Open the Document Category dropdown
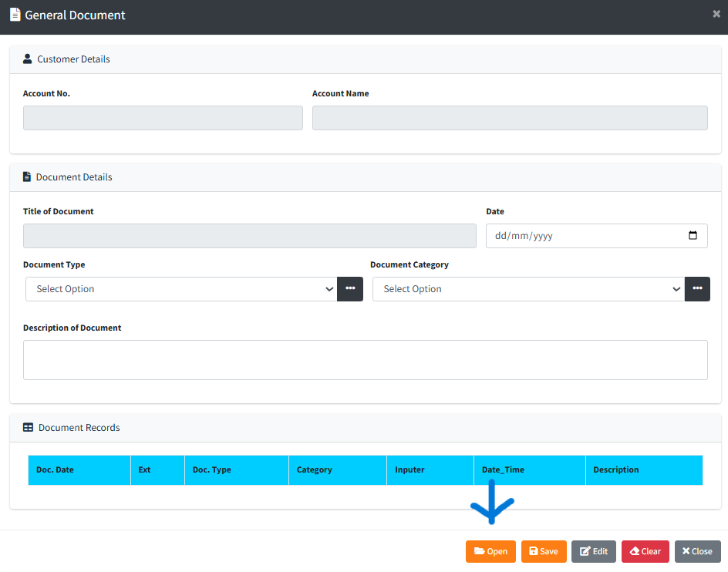Viewport: 728px width, 572px height. (x=528, y=289)
